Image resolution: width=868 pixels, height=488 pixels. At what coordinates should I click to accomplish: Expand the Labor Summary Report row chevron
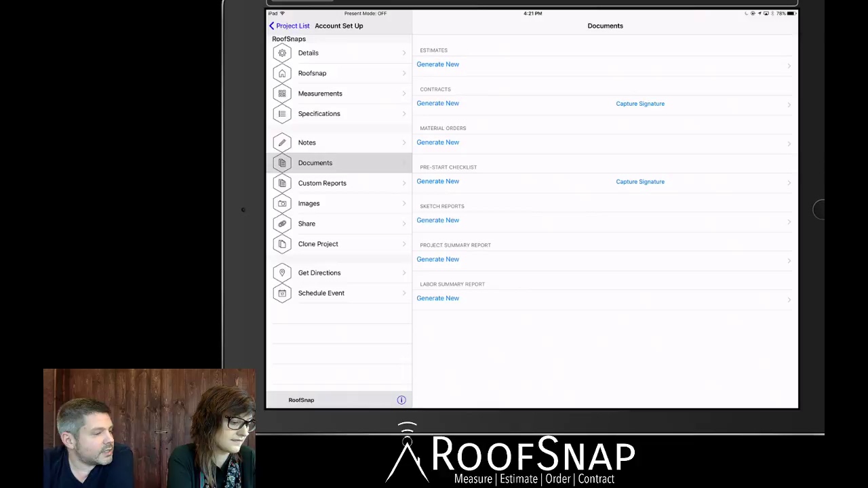(x=789, y=300)
